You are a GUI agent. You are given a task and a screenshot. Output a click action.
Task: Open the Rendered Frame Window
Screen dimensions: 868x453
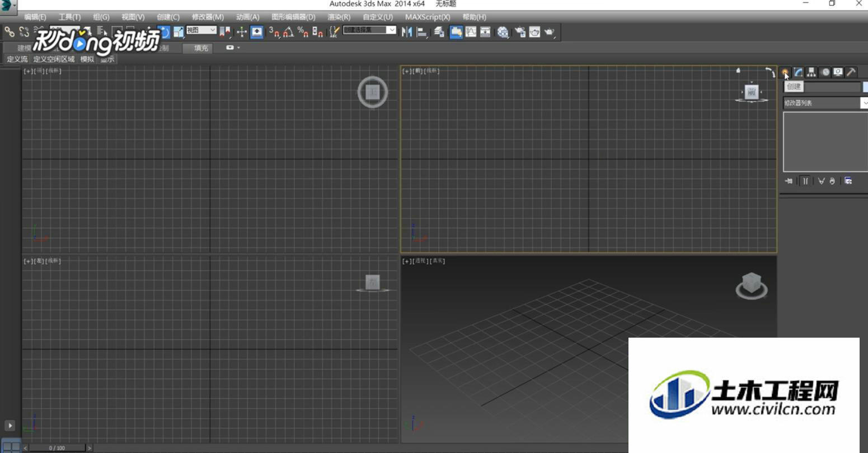click(x=534, y=32)
